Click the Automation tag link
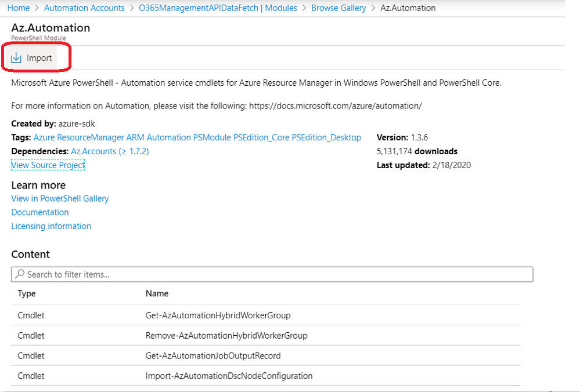 coord(169,137)
